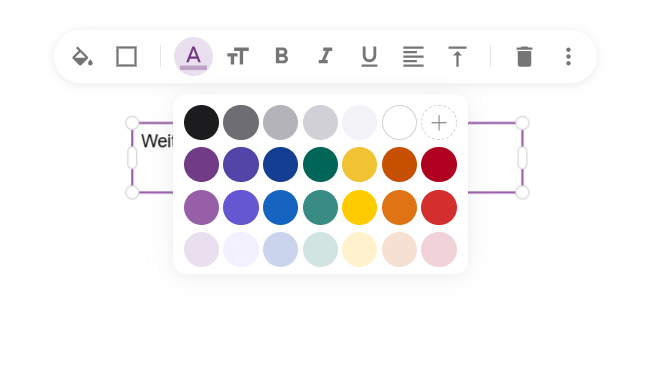Open horizontal text alignment options
The image size is (646, 374).
413,56
